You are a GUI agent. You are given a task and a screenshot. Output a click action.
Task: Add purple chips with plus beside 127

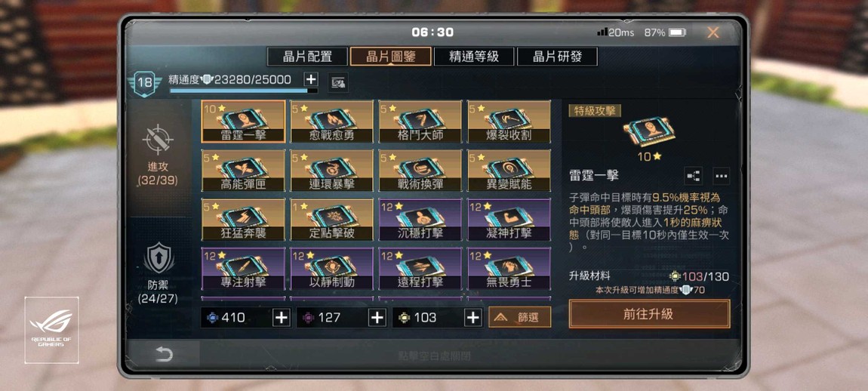point(377,317)
